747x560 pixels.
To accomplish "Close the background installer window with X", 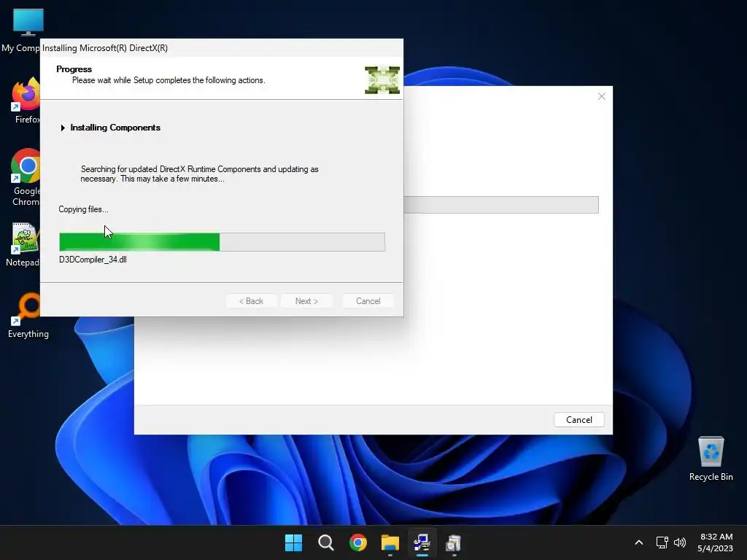I will click(602, 96).
